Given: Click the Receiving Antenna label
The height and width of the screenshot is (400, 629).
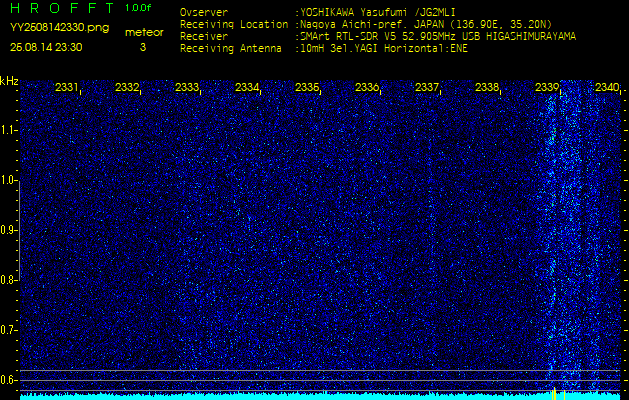Looking at the screenshot, I should [x=231, y=49].
